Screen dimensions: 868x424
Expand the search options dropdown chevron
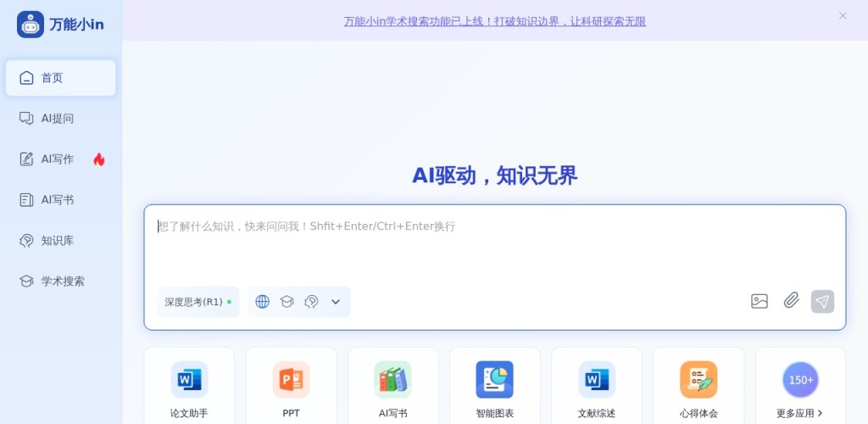(x=336, y=302)
